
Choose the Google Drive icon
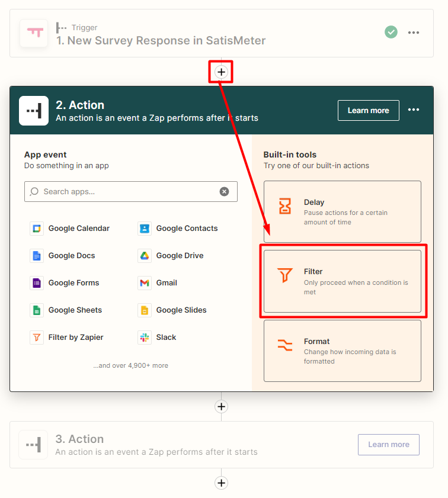point(145,256)
